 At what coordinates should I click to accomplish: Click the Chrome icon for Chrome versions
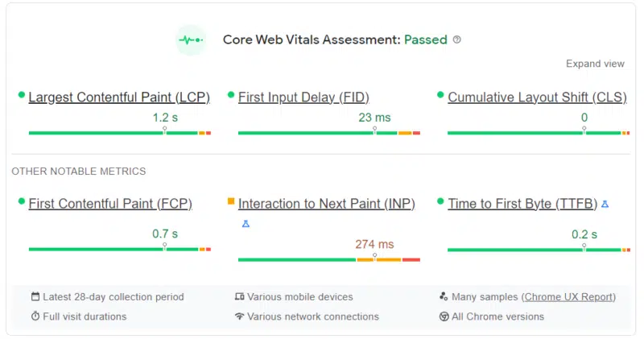coord(444,316)
